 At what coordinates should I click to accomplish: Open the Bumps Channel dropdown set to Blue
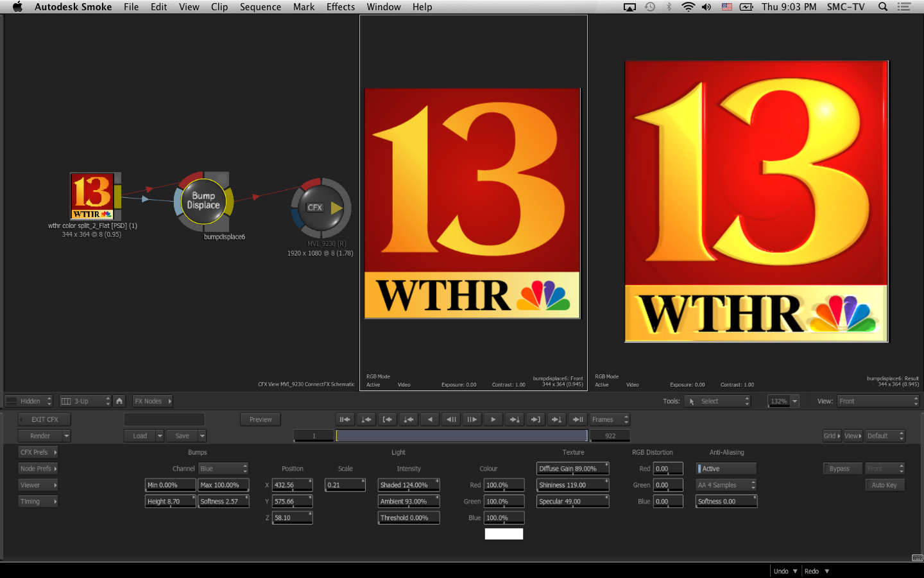click(x=223, y=469)
